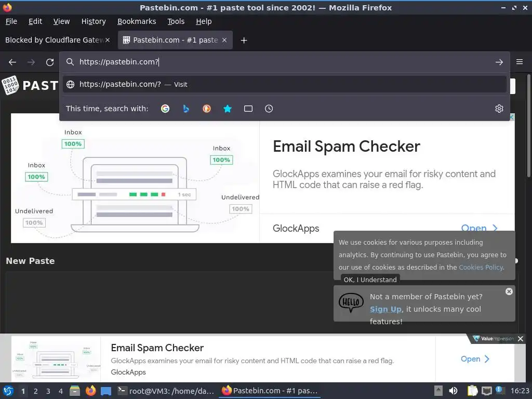532x399 pixels.
Task: Close the top banner ad corner icon
Action: 512,117
